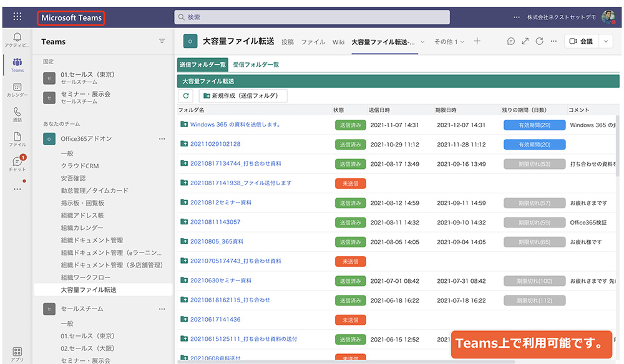This screenshot has height=364, width=624.
Task: Open the 掲示板・回覧板 channel
Action: [x=82, y=203]
